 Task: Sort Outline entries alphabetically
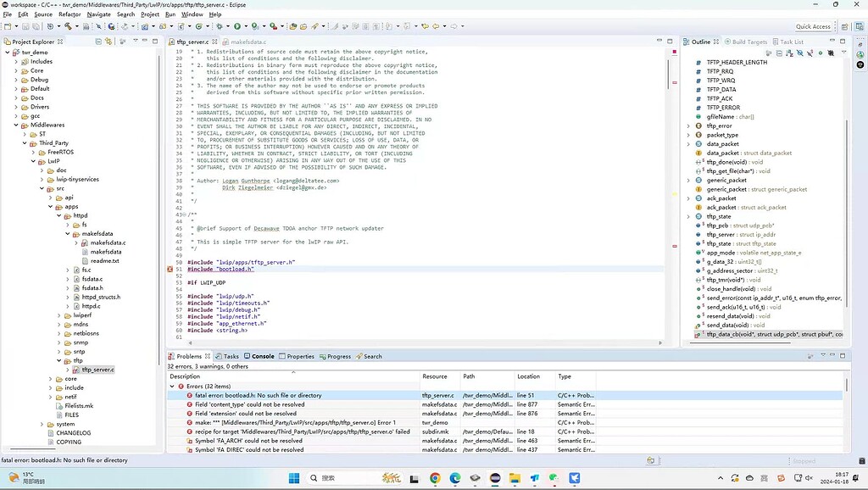click(790, 53)
